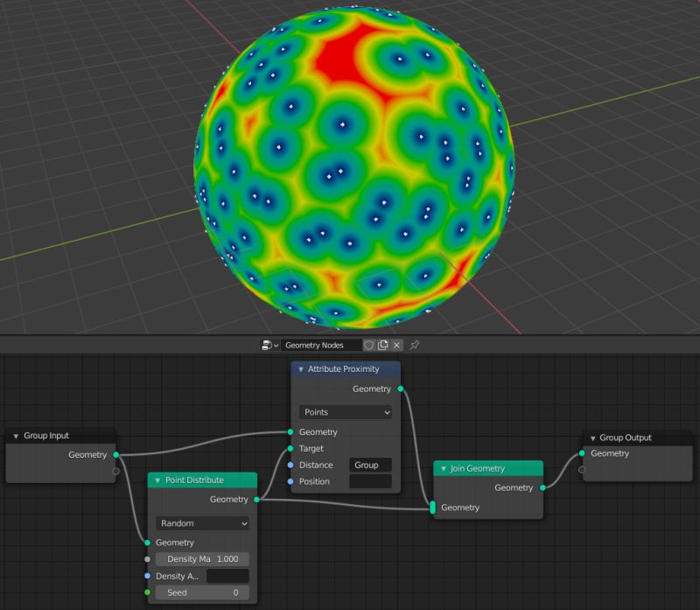
Task: Unlink Geometry Nodes with the X icon
Action: [x=396, y=345]
